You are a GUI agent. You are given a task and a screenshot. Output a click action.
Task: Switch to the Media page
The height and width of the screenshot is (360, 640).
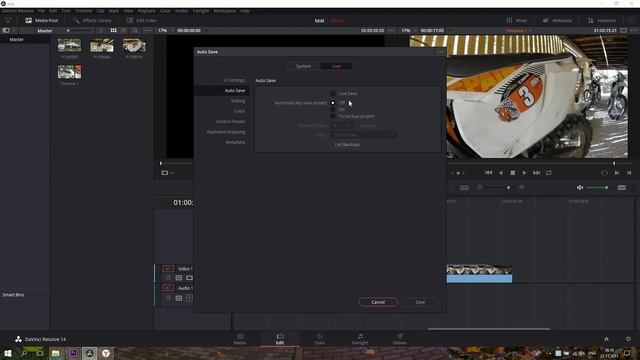pos(240,339)
